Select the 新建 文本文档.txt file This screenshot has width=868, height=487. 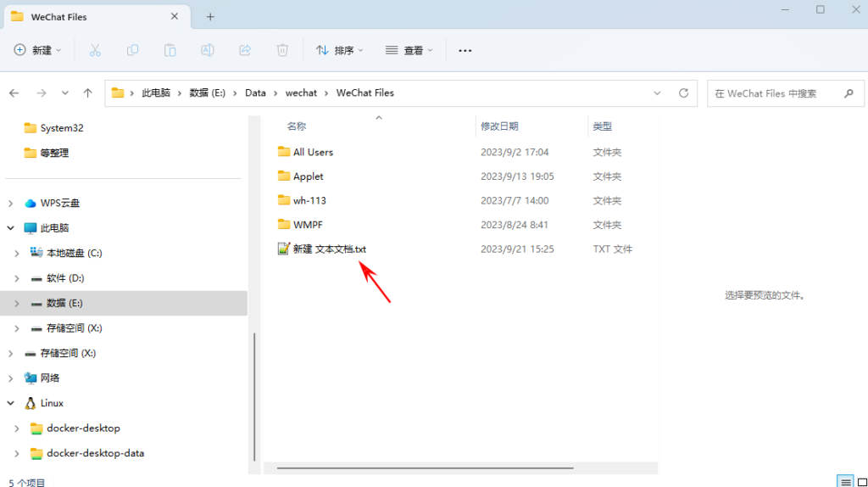point(329,249)
